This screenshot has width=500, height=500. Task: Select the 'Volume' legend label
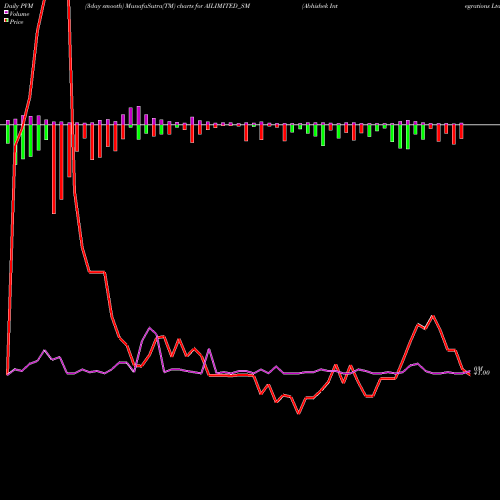tap(19, 14)
